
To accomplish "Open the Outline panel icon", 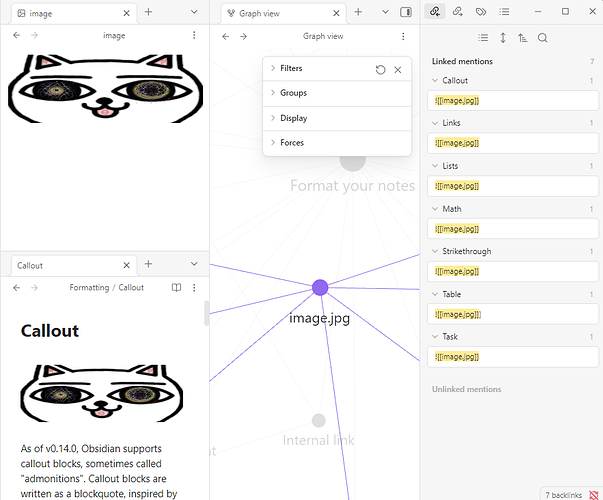I will pos(505,12).
